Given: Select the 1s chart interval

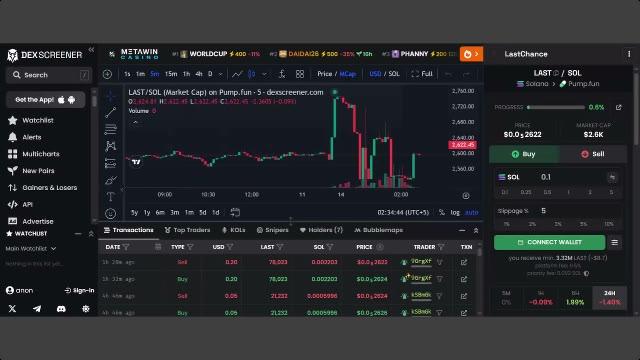Looking at the screenshot, I should coord(127,74).
